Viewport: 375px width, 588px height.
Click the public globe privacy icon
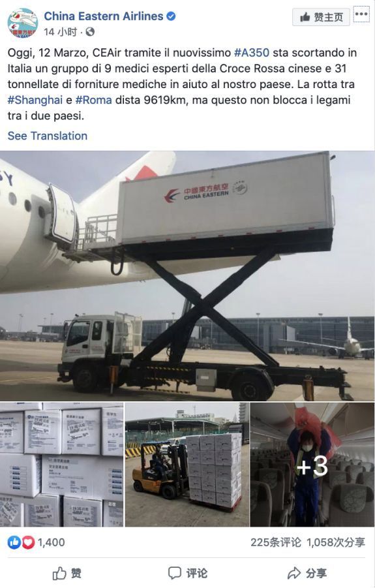pos(90,32)
